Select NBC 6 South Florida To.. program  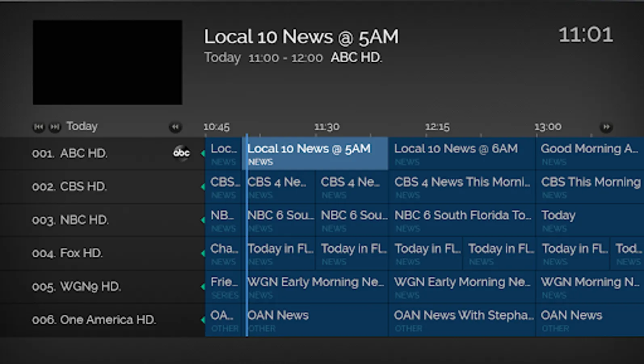pyautogui.click(x=462, y=220)
